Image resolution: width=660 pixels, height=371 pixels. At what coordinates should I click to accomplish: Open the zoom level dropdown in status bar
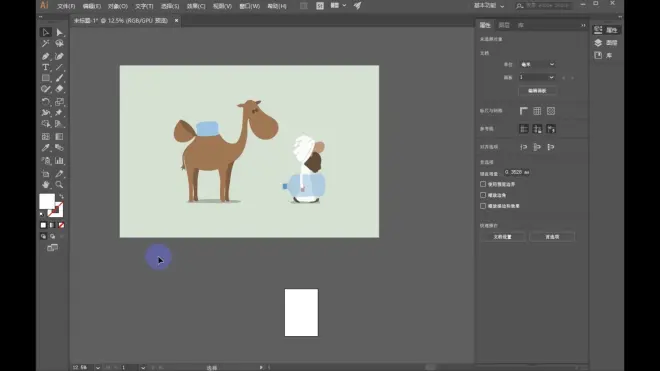[98, 368]
